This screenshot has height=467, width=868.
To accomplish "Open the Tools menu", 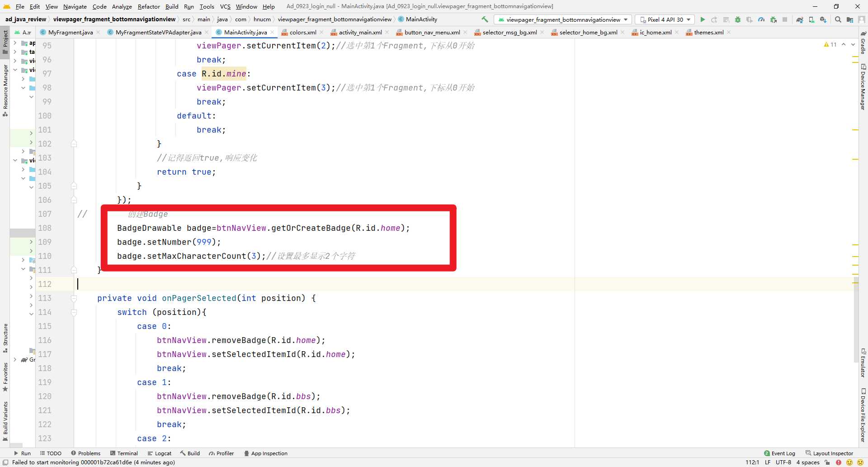I will click(207, 6).
